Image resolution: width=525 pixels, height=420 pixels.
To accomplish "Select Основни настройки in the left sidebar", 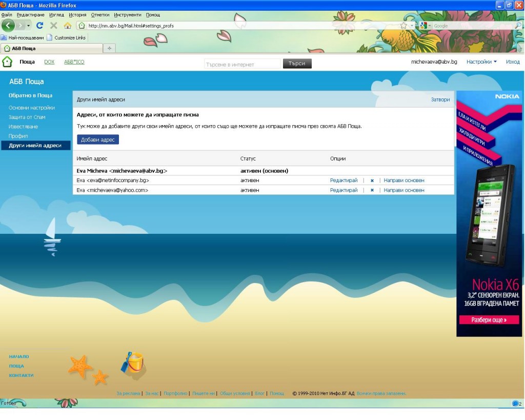I will [32, 108].
